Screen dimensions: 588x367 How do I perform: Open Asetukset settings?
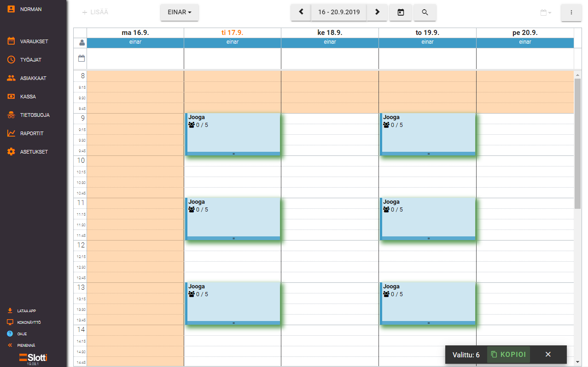coord(33,152)
